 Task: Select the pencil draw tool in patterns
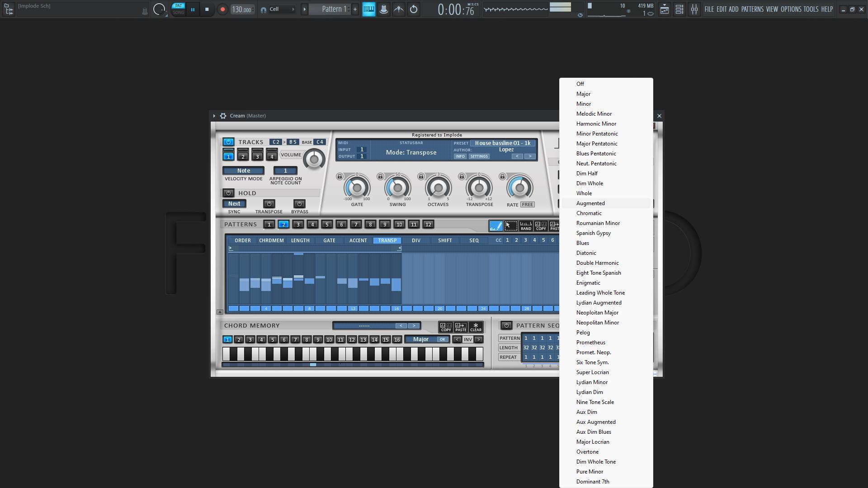tap(495, 225)
